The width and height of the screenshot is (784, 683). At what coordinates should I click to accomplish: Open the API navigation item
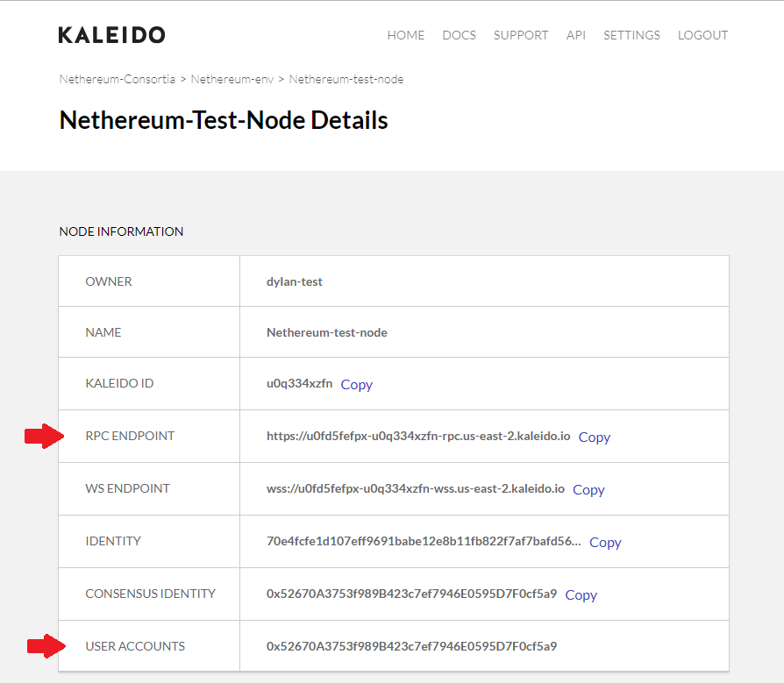point(575,35)
